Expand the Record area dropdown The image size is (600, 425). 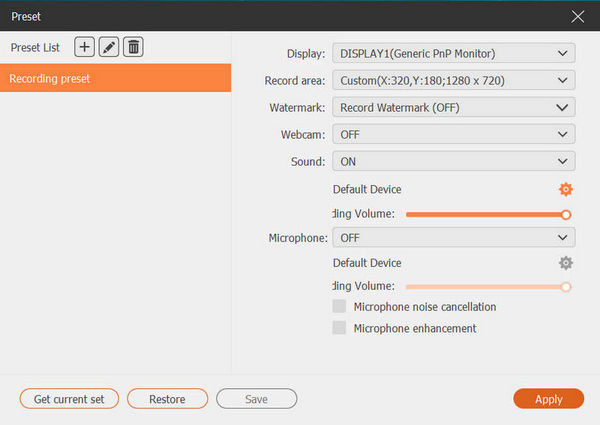point(455,80)
